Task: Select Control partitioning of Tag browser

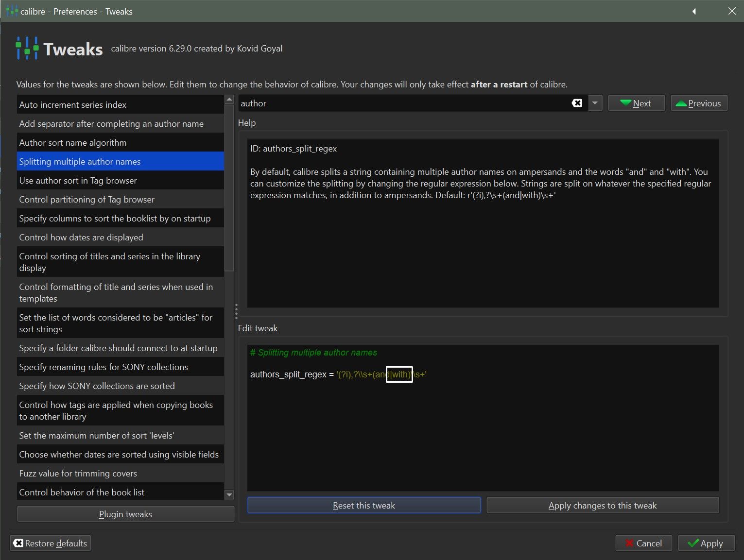Action: click(121, 199)
